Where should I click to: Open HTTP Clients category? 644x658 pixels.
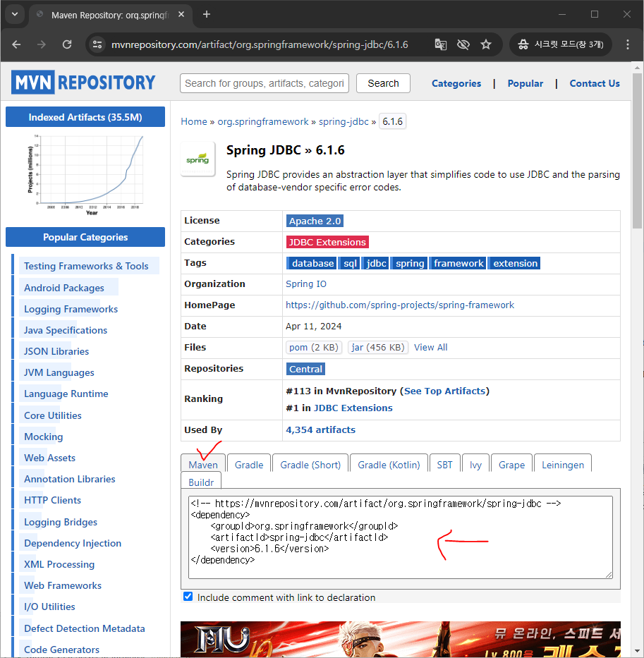coord(52,500)
